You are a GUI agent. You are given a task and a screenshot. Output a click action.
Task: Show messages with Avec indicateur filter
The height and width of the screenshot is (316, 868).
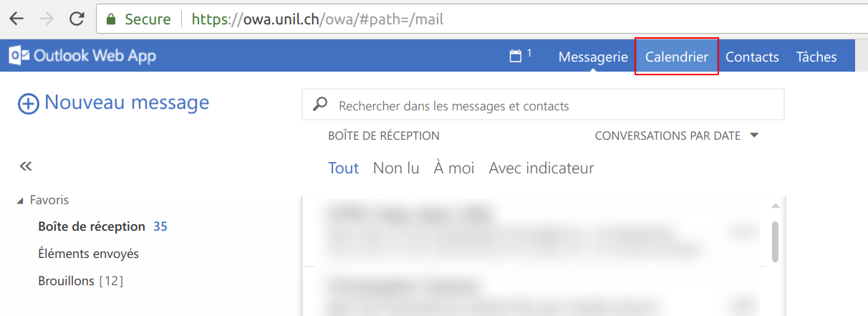541,168
